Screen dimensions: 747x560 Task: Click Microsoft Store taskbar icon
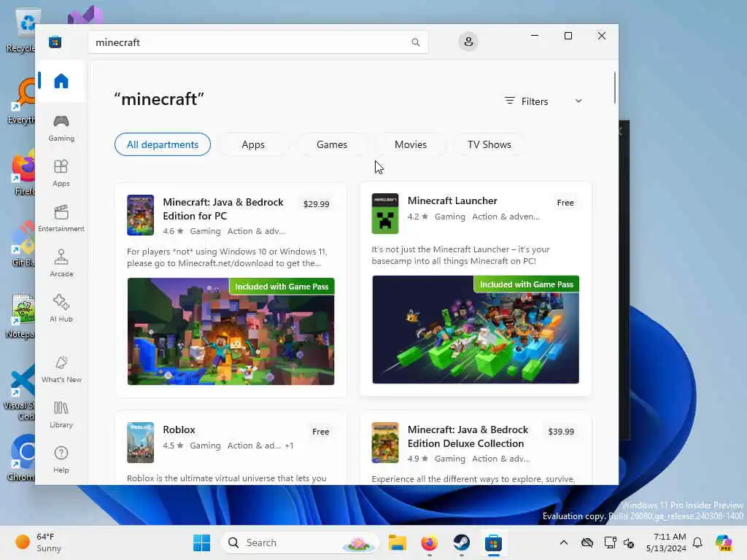(494, 542)
